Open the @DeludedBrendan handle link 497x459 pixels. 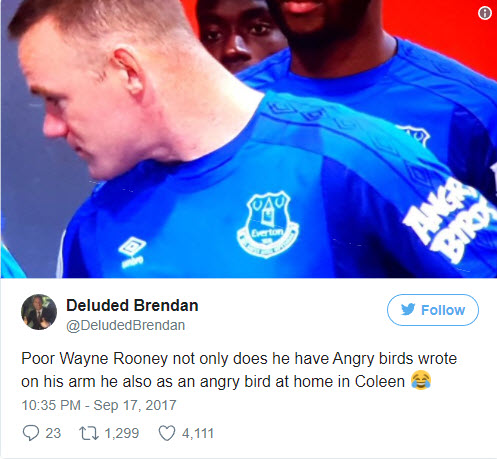pyautogui.click(x=126, y=325)
